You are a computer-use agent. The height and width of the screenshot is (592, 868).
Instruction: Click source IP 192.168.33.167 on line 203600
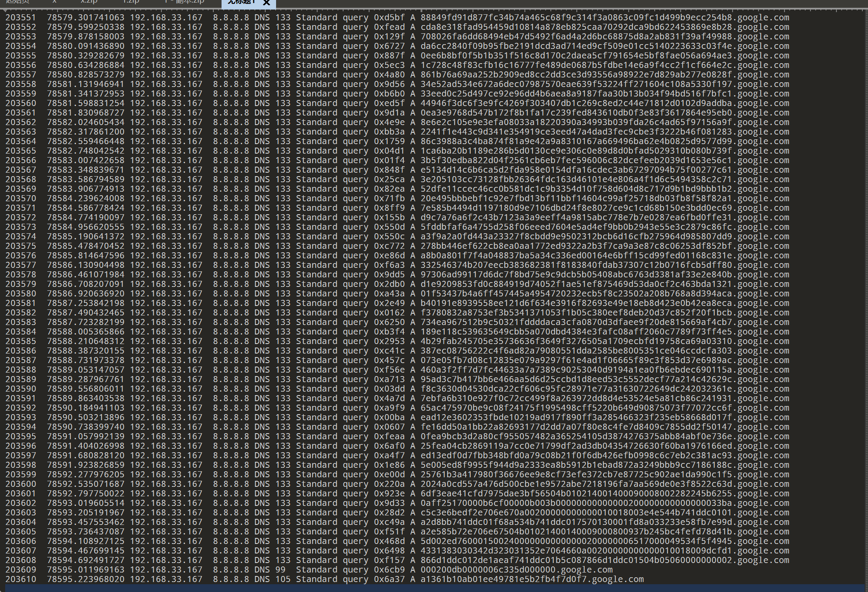point(166,484)
